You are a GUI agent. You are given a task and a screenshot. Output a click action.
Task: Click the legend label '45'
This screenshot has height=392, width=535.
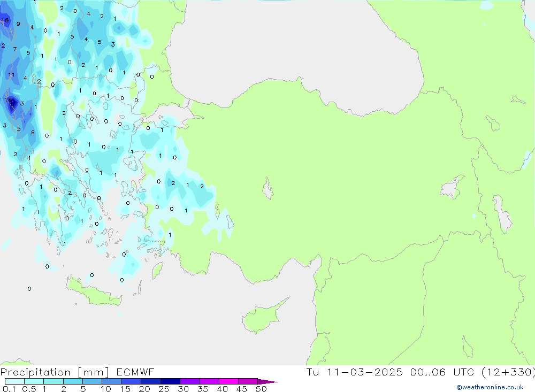click(x=242, y=389)
